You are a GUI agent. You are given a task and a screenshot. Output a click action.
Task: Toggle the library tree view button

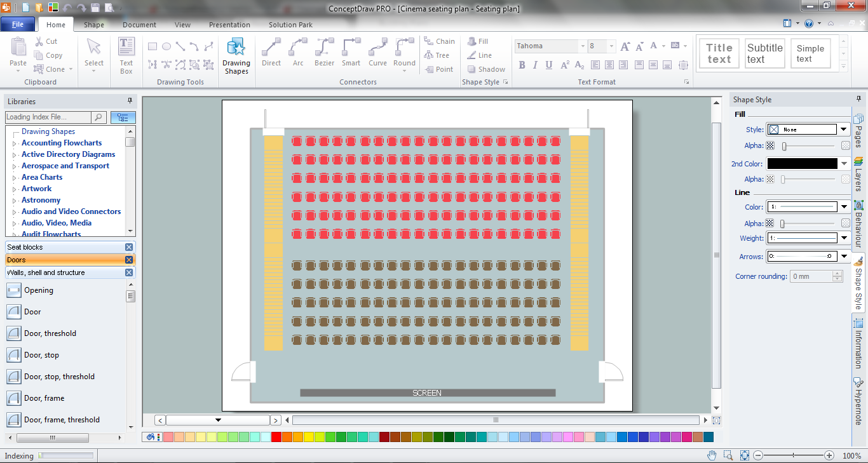[123, 117]
